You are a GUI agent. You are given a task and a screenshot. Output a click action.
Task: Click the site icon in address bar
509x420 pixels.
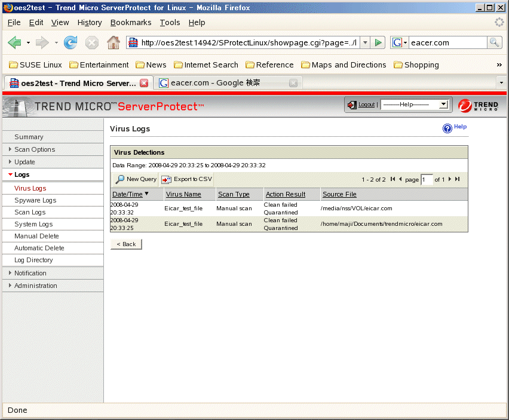pos(133,42)
